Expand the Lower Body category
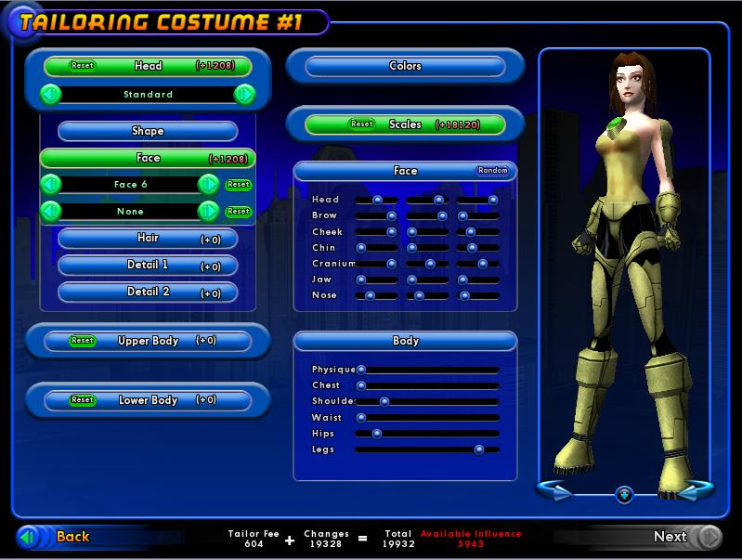The image size is (742, 560). 148,400
